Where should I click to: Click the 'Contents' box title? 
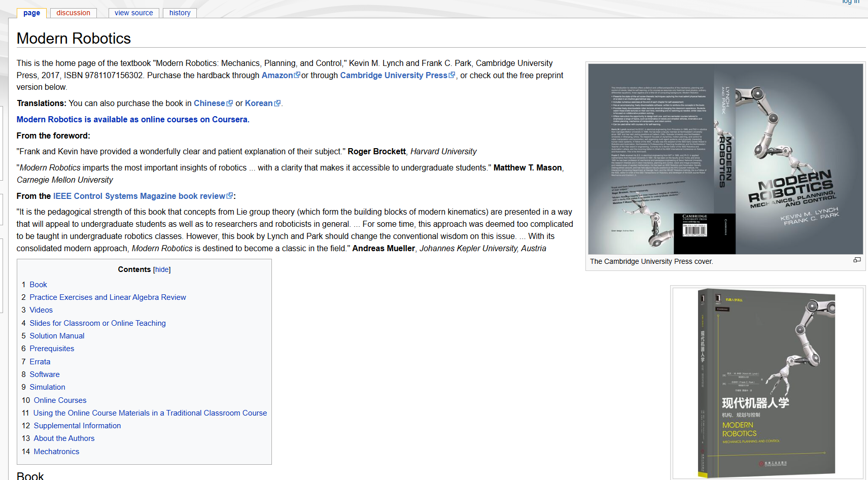(x=134, y=269)
